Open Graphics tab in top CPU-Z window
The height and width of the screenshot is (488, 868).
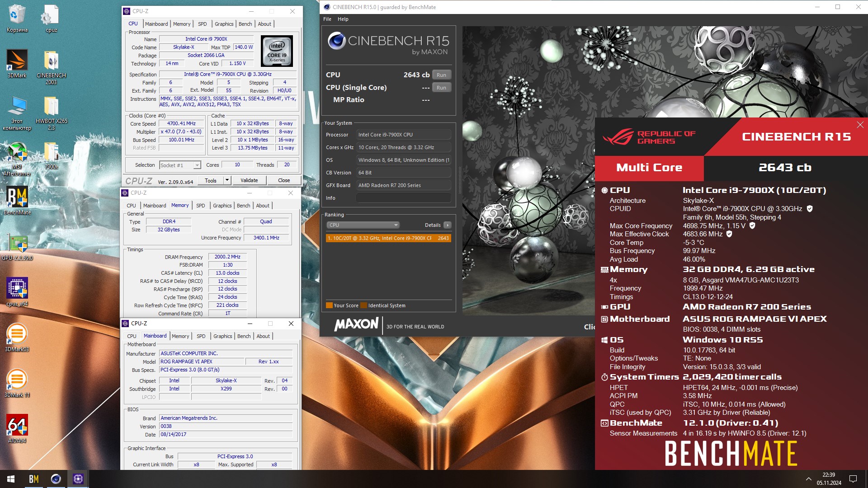click(x=224, y=24)
